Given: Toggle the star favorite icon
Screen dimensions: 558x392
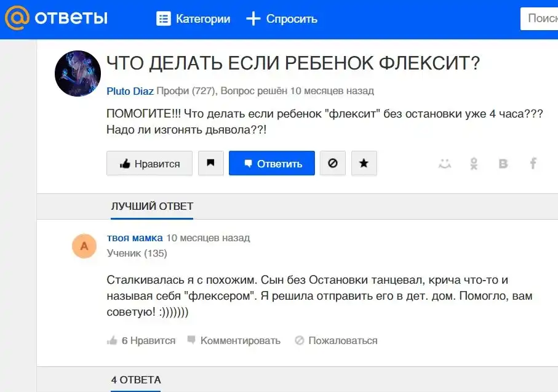Looking at the screenshot, I should click(364, 163).
